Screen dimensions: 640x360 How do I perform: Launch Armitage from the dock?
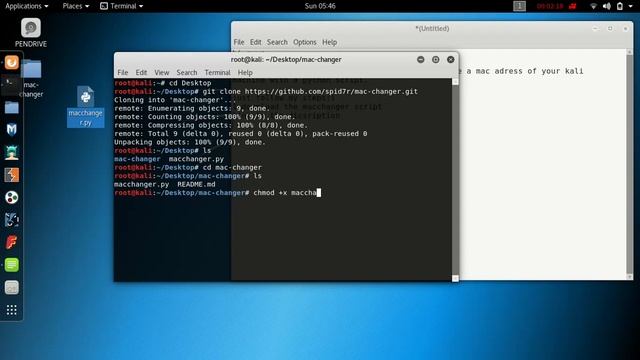pyautogui.click(x=11, y=153)
